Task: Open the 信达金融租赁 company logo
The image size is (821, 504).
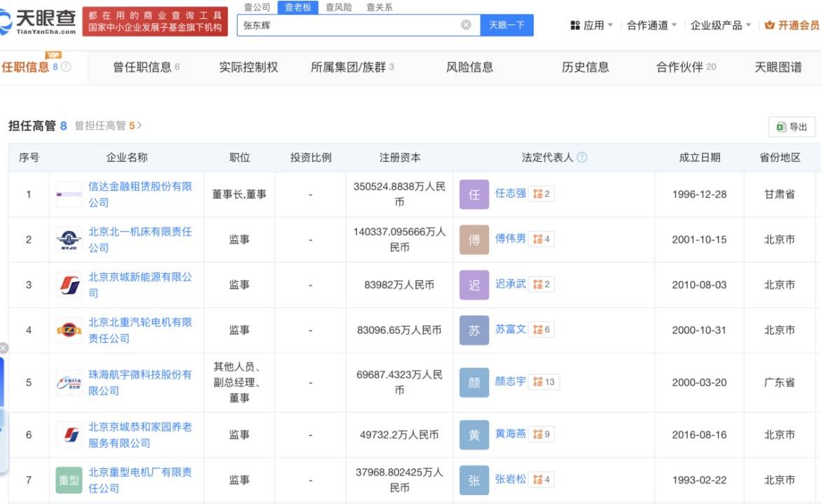Action: click(69, 195)
